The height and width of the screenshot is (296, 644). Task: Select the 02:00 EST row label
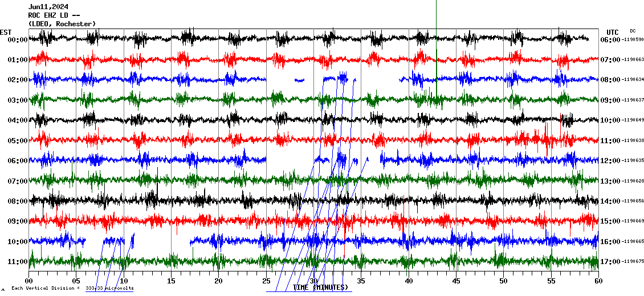click(18, 80)
